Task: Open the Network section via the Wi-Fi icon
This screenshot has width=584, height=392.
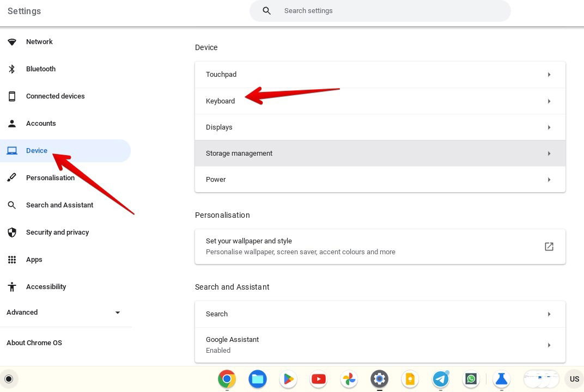Action: [x=12, y=41]
